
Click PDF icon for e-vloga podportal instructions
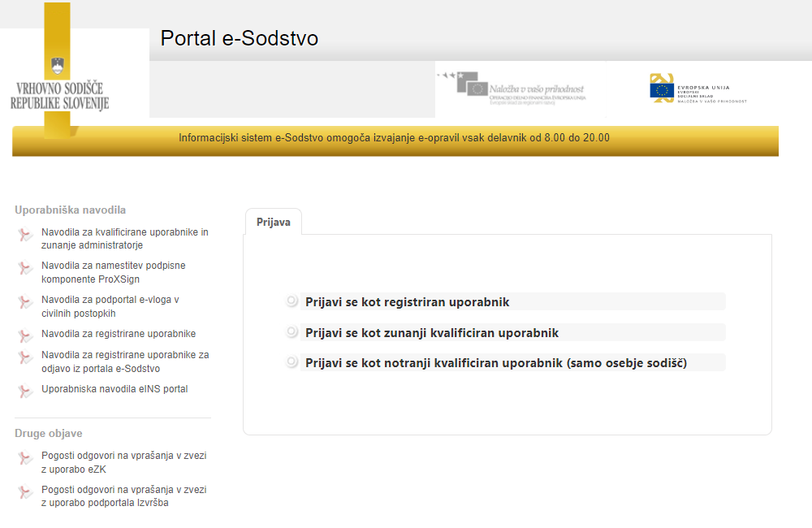[x=25, y=302]
